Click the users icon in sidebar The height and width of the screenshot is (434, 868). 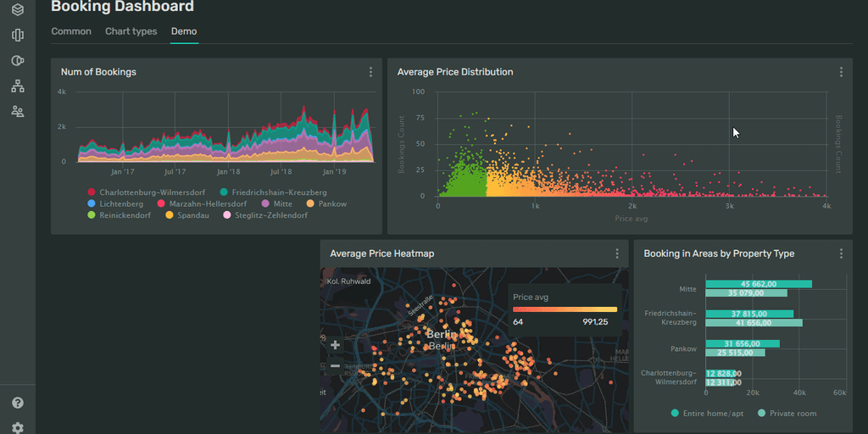click(17, 112)
